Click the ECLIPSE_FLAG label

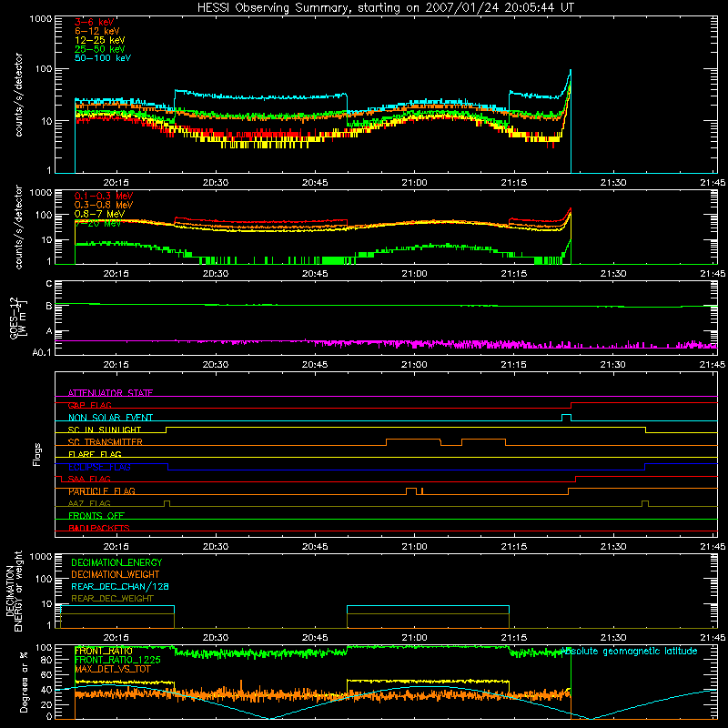tap(99, 467)
